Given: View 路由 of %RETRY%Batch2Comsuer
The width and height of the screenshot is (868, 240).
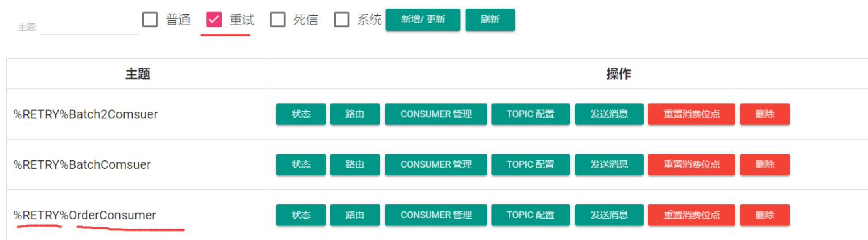Looking at the screenshot, I should [x=355, y=114].
